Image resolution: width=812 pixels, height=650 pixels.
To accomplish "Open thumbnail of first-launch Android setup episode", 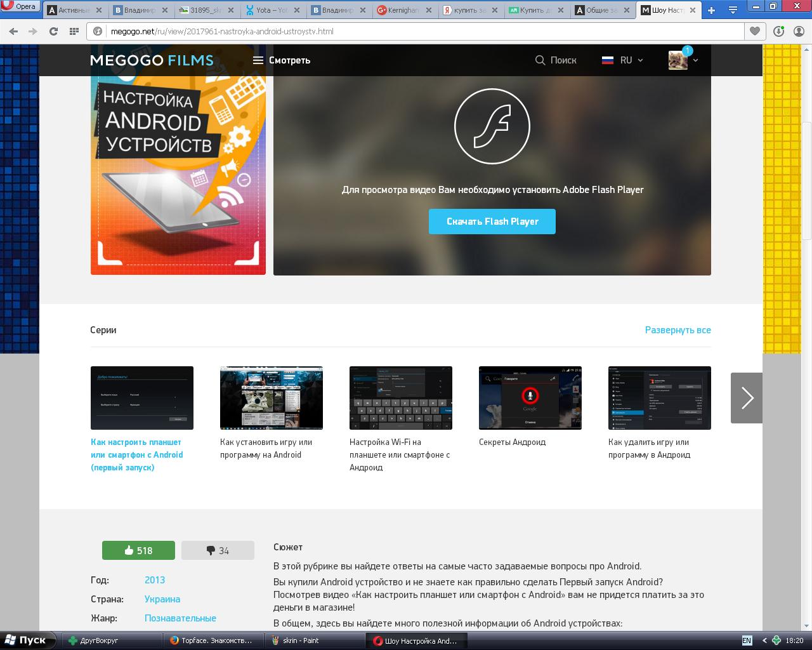I will tap(142, 398).
